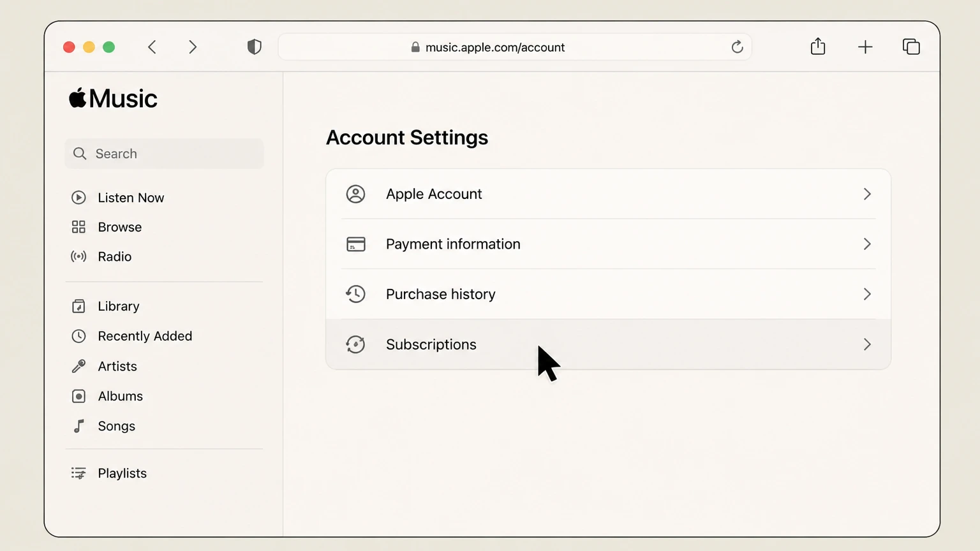Viewport: 980px width, 551px height.
Task: Select Songs in the sidebar
Action: pos(117,426)
